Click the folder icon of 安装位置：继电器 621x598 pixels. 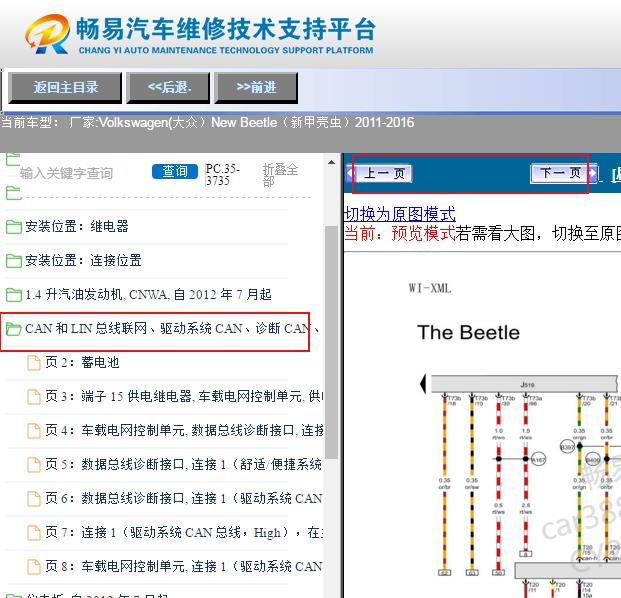pyautogui.click(x=14, y=227)
